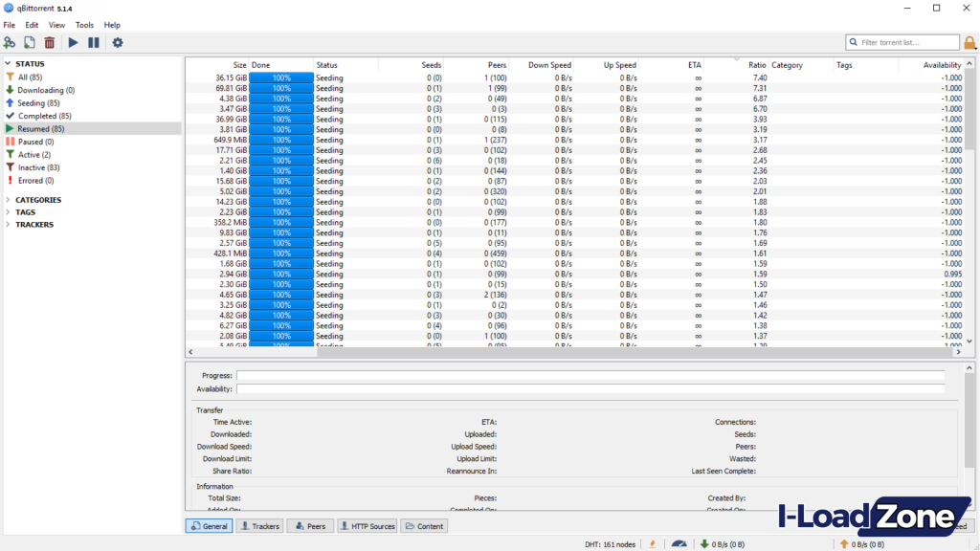Select the Seeding (85) filter
980x551 pixels.
[x=38, y=103]
